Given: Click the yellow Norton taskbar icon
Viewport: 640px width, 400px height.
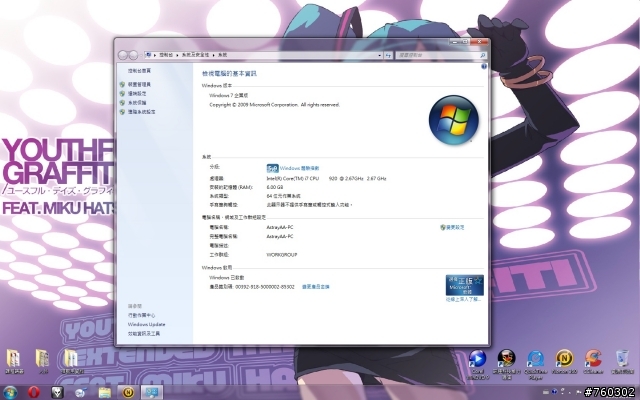Looking at the screenshot, I should click(x=128, y=392).
